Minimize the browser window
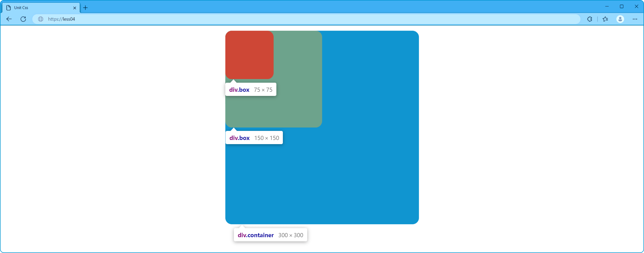The image size is (644, 253). click(607, 6)
